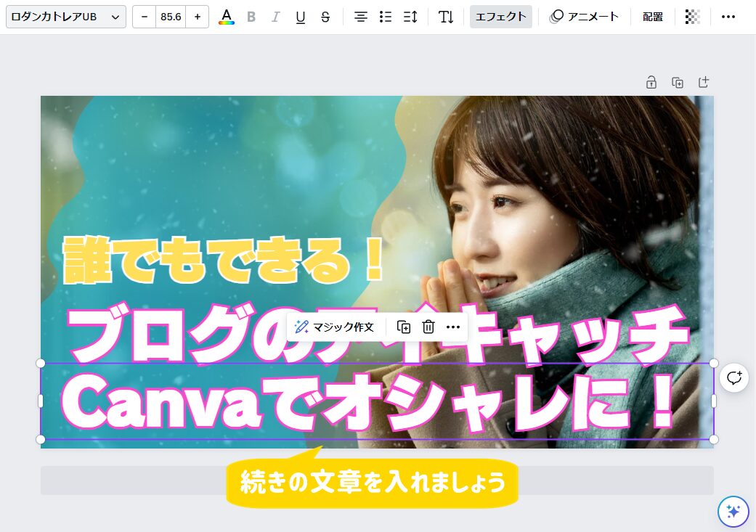Toggle underline formatting

coord(301,17)
